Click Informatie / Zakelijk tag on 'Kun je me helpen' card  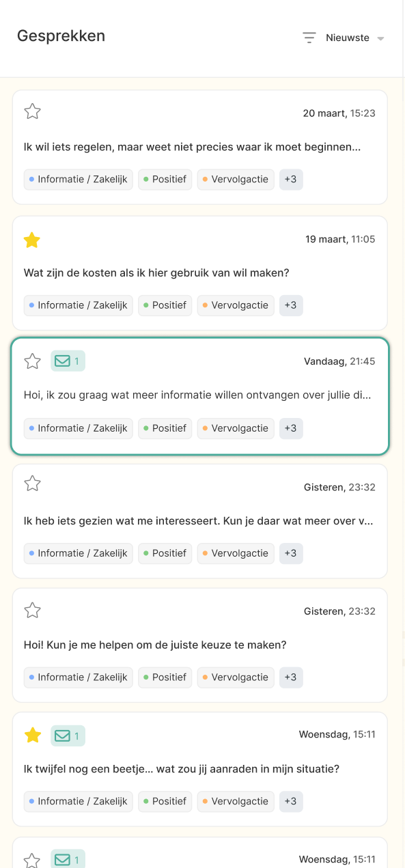[x=79, y=677]
